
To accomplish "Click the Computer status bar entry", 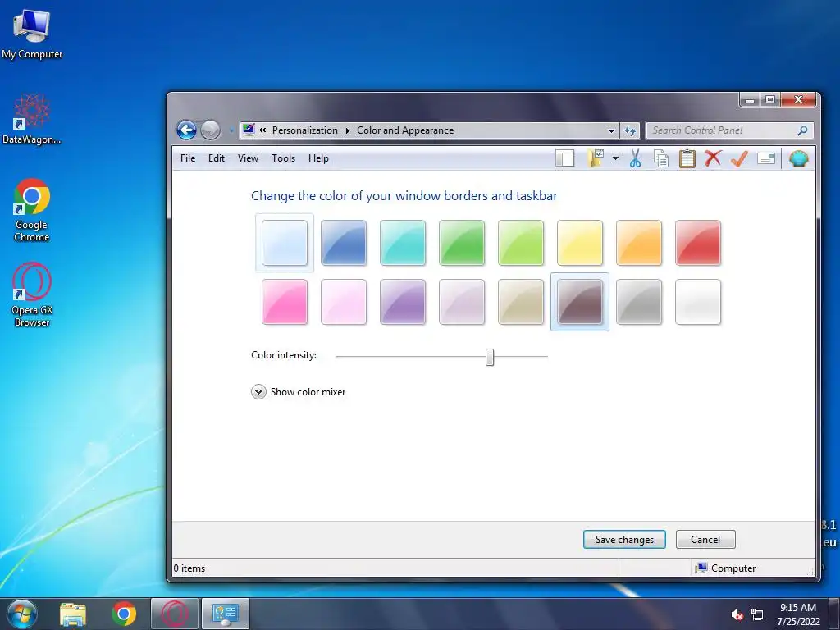I will 725,568.
